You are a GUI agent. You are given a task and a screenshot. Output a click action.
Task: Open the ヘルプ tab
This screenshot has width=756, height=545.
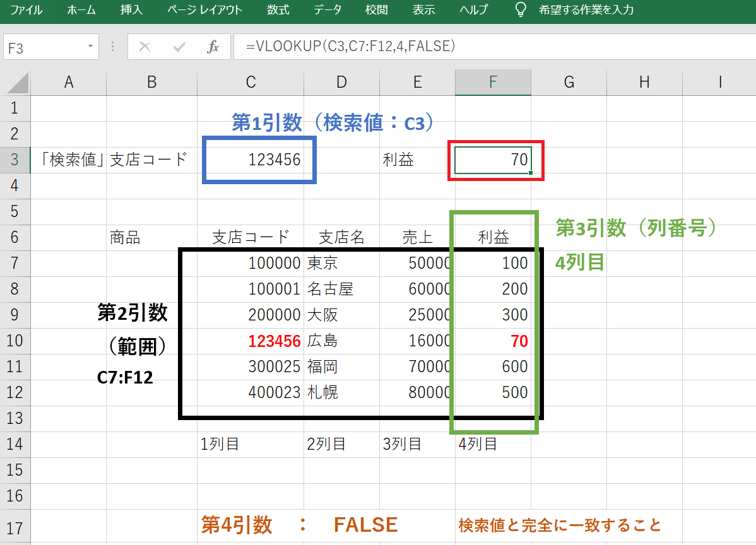point(473,9)
